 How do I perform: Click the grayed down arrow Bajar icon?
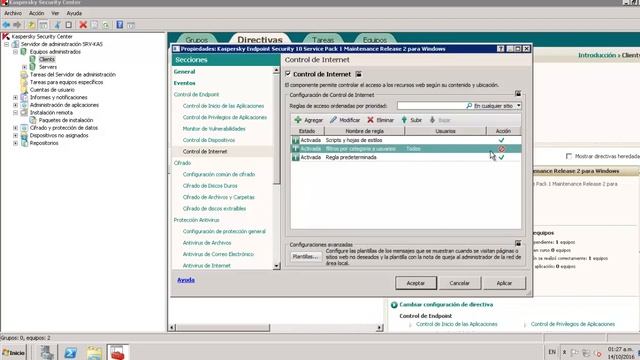click(x=433, y=120)
